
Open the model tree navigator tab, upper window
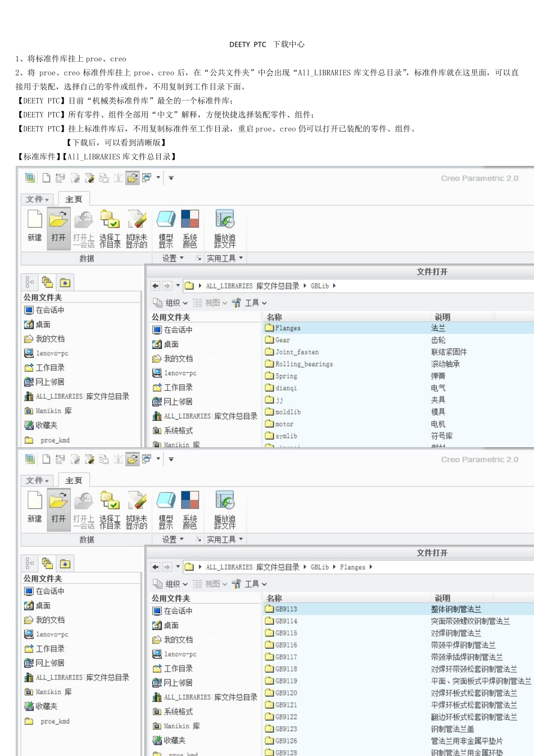(x=30, y=282)
